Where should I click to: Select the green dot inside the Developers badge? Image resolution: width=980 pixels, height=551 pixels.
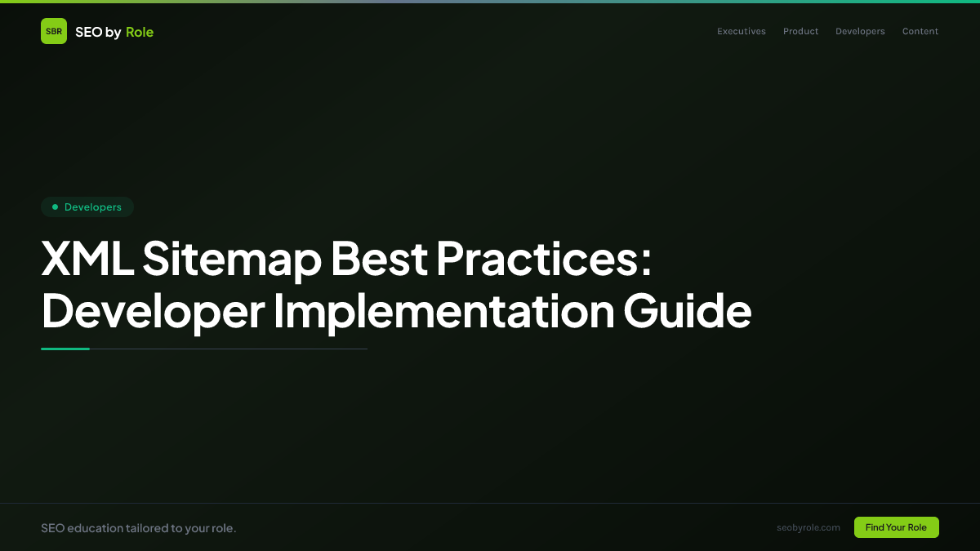pos(55,207)
